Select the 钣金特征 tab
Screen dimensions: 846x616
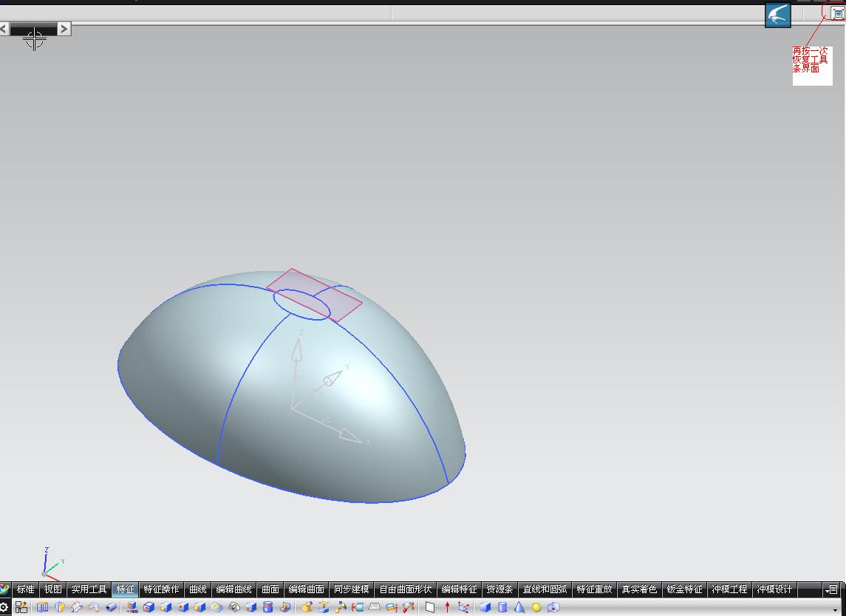pyautogui.click(x=684, y=589)
